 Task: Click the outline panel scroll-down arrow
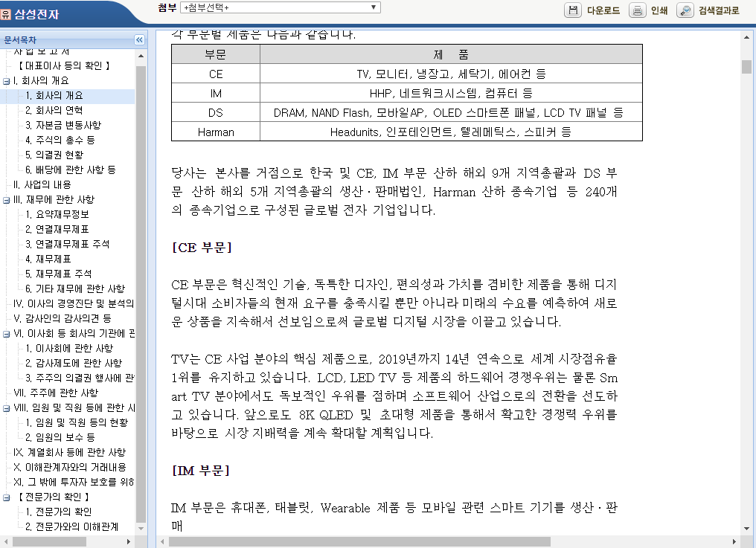click(141, 528)
